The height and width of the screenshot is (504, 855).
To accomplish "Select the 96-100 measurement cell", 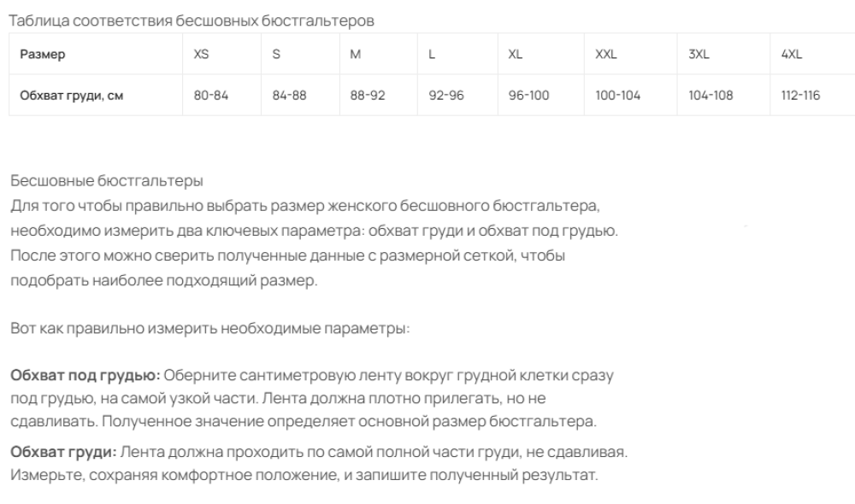I will (541, 95).
